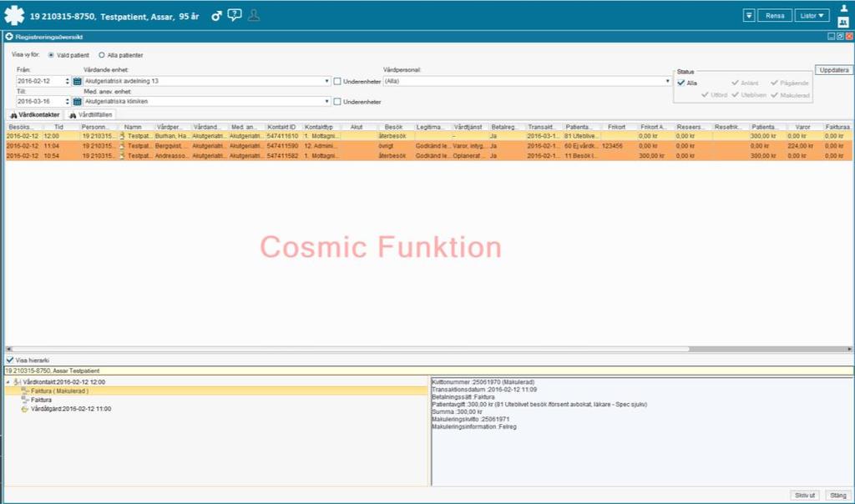Open the Vårdpersonal dropdown
This screenshot has height=504, width=855.
click(x=667, y=81)
